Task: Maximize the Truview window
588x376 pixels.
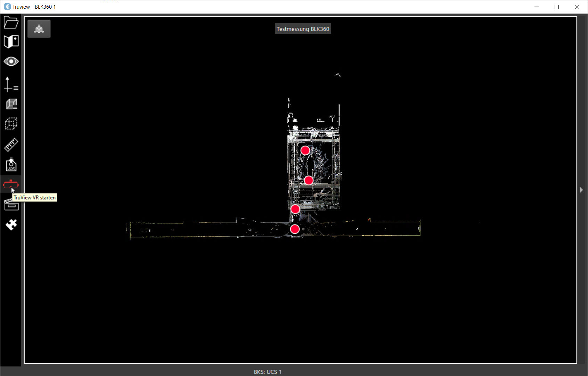Action: 557,7
